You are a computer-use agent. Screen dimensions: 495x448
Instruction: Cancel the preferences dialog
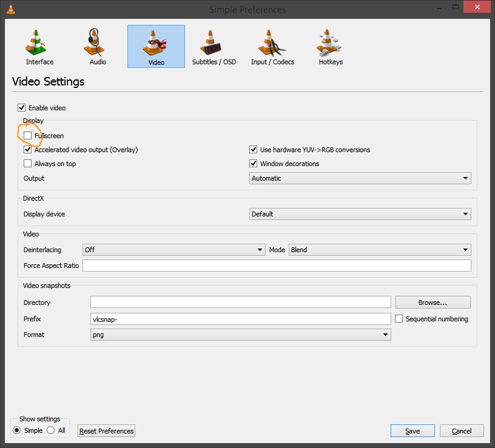462,430
